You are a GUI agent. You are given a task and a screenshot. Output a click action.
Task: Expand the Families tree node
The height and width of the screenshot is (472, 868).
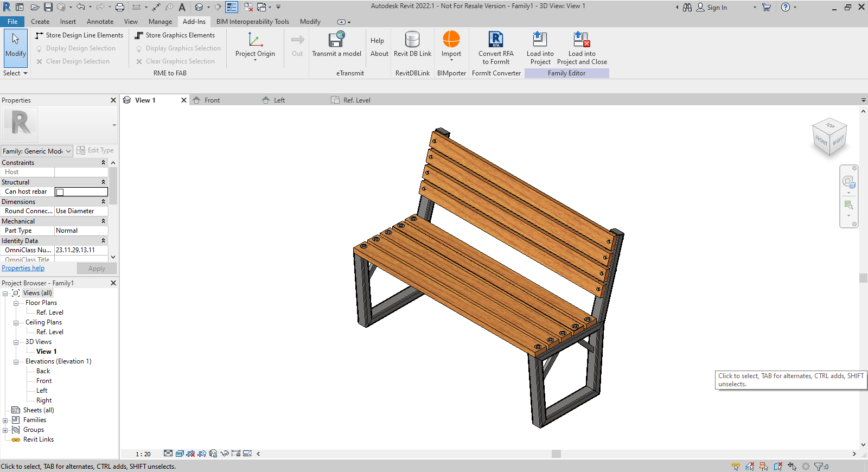point(5,420)
